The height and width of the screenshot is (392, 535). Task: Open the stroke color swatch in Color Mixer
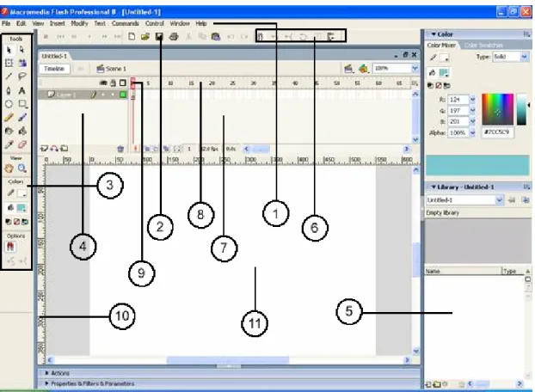(444, 58)
